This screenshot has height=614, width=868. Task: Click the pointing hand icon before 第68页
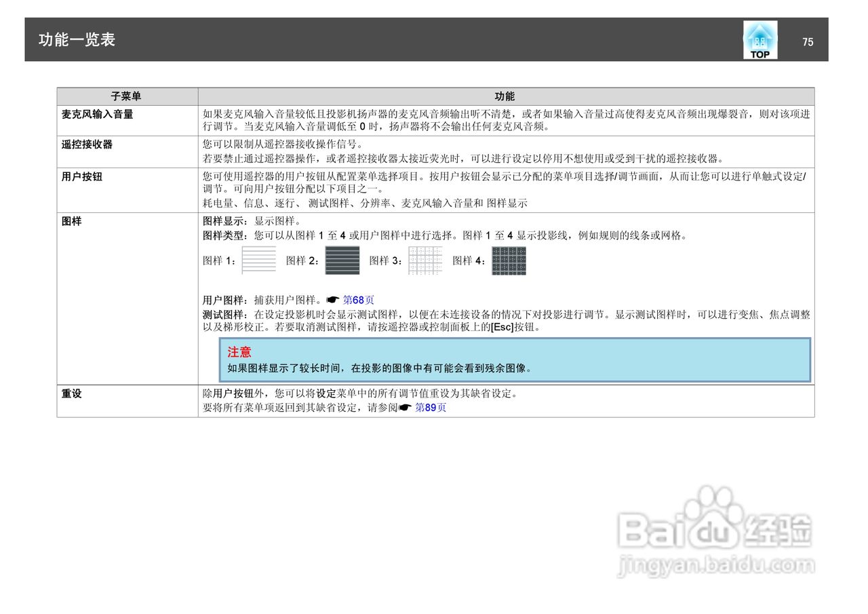(x=332, y=300)
